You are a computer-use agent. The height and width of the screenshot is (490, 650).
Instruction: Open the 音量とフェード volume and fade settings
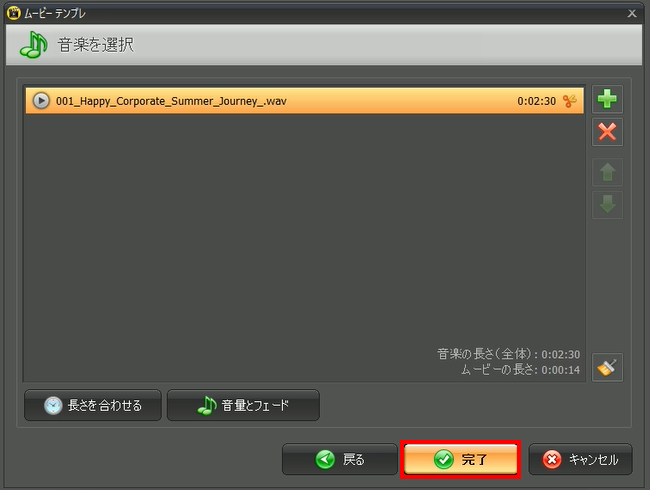pos(243,405)
